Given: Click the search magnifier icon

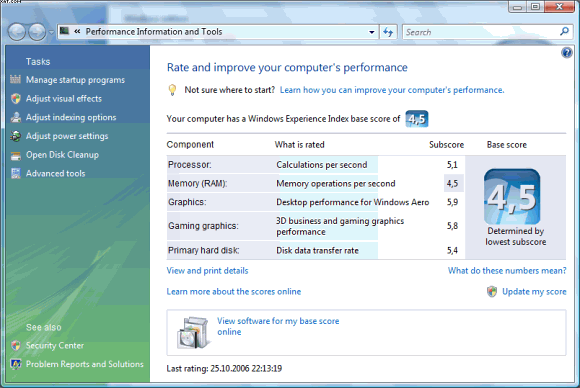Looking at the screenshot, I should tap(564, 31).
